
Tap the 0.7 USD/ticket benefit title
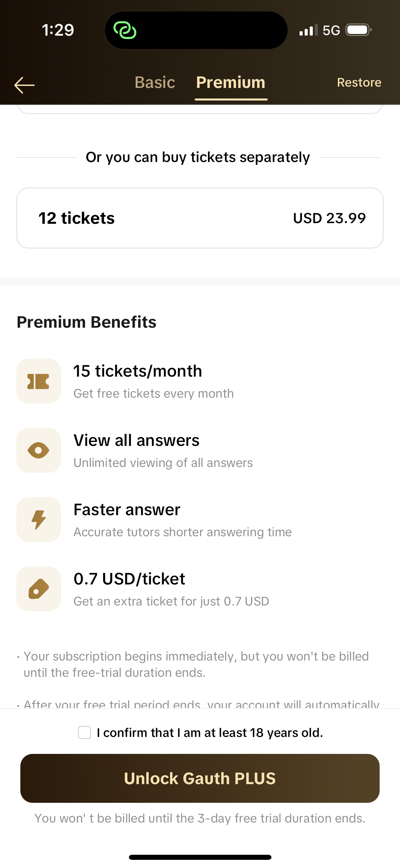[129, 579]
